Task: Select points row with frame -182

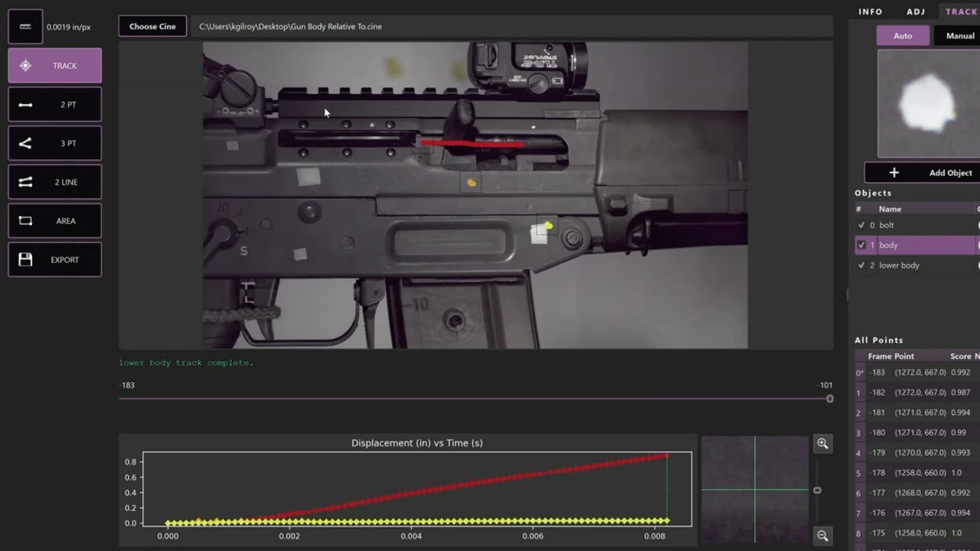Action: click(x=917, y=393)
